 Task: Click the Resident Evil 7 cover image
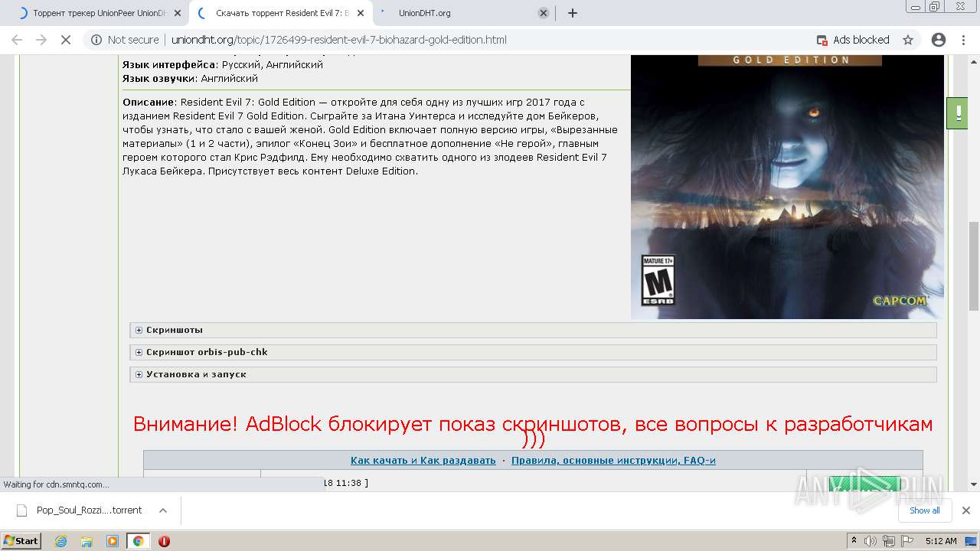(787, 187)
